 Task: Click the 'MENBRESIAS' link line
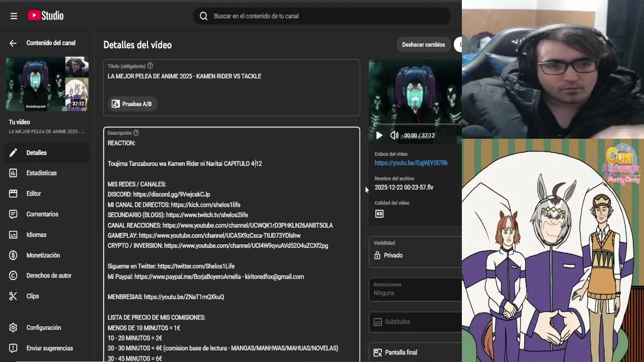[166, 297]
